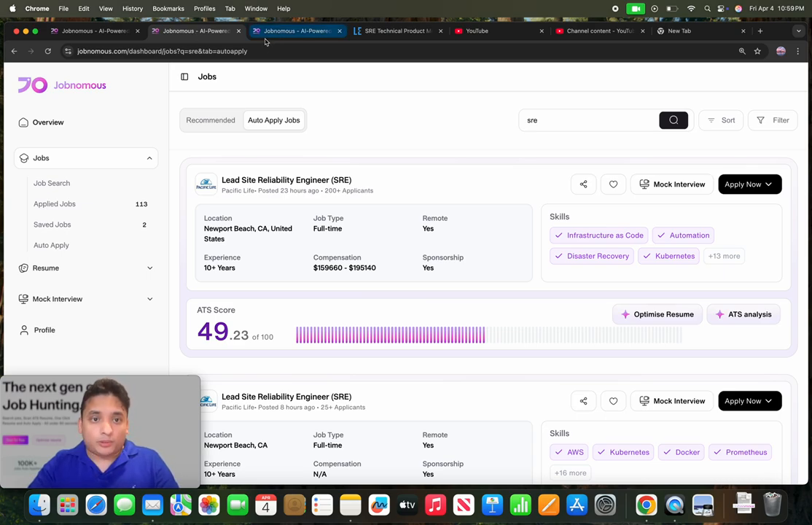Toggle the Automation skill chip

click(684, 236)
